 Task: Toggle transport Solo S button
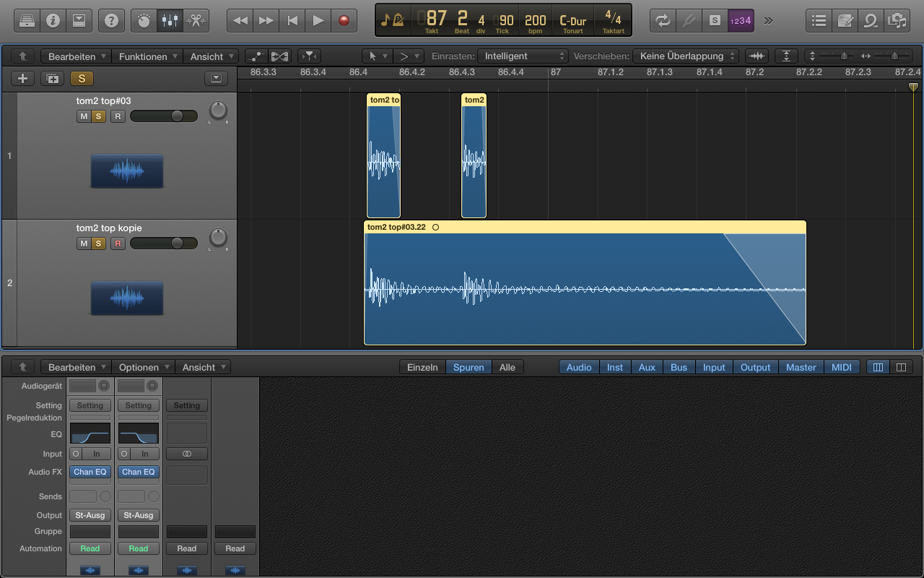(715, 20)
